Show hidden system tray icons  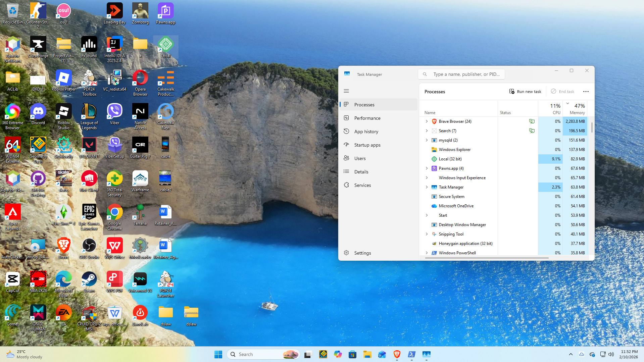coord(571,354)
